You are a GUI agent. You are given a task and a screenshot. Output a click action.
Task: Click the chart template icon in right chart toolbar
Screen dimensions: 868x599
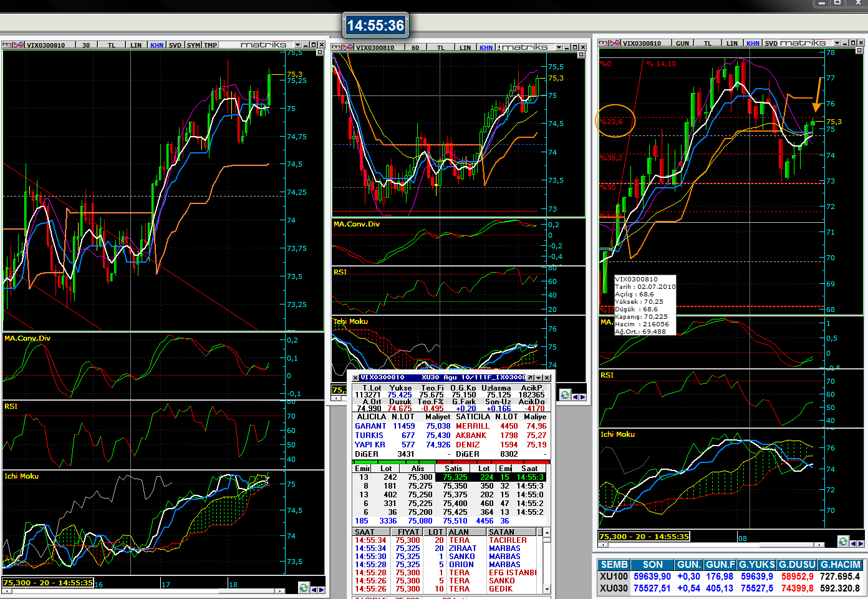click(604, 43)
